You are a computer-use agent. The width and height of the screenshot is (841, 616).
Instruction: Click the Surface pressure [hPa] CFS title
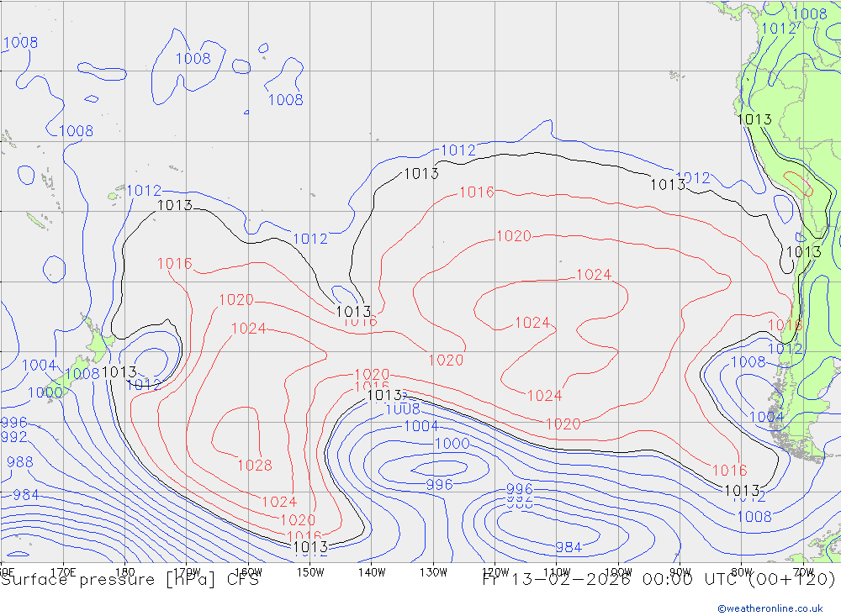[x=130, y=579]
